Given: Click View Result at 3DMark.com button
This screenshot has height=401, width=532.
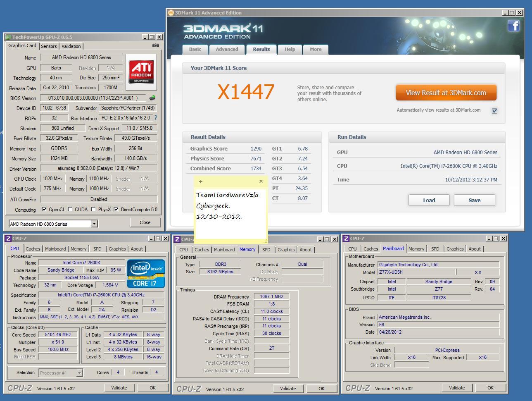Looking at the screenshot, I should (446, 93).
